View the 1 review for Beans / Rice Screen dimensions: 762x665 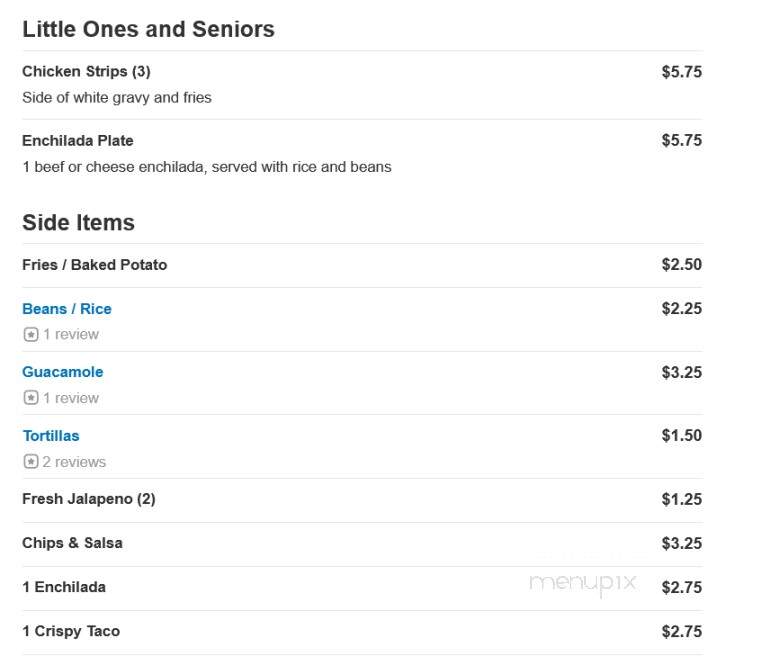[x=71, y=334]
